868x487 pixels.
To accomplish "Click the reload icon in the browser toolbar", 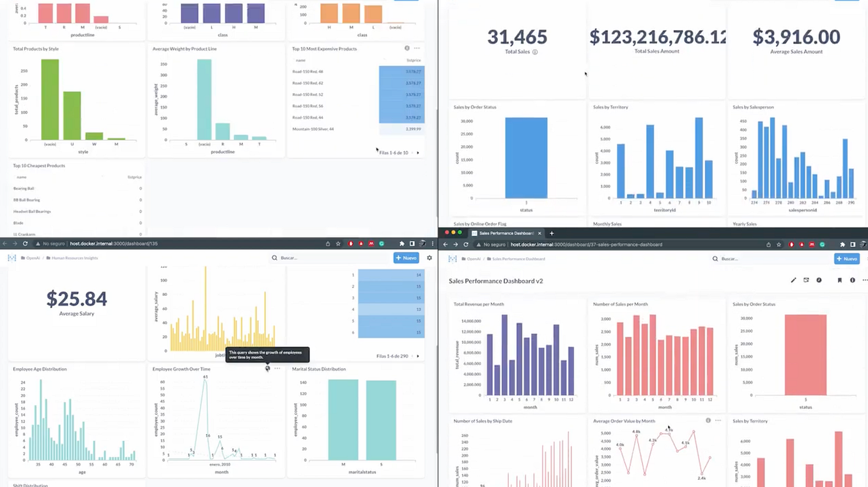I will 465,244.
